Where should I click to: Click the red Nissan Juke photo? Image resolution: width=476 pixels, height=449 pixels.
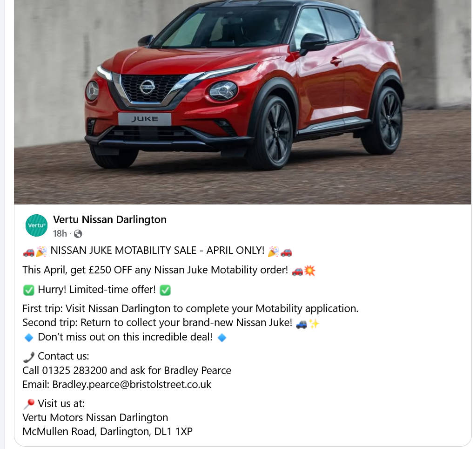pos(242,102)
